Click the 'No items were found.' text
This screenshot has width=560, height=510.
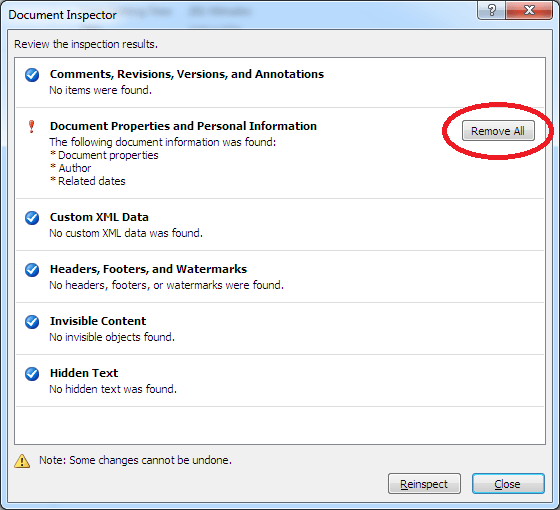coord(100,90)
